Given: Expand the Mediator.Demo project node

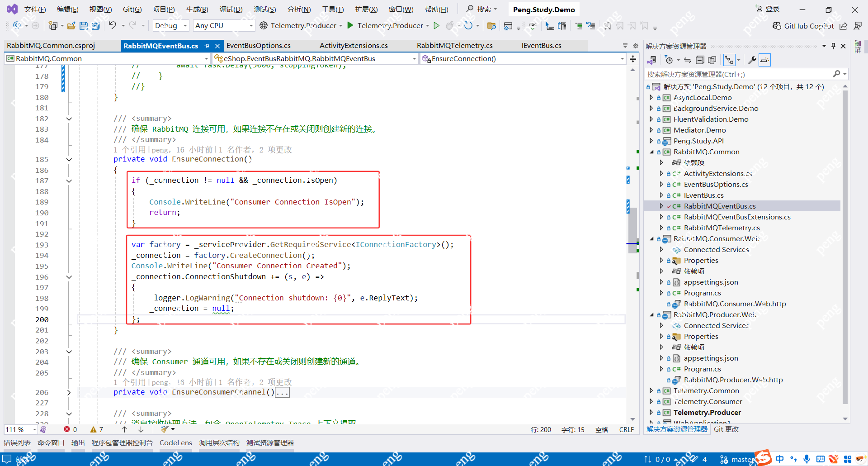Looking at the screenshot, I should pos(651,130).
